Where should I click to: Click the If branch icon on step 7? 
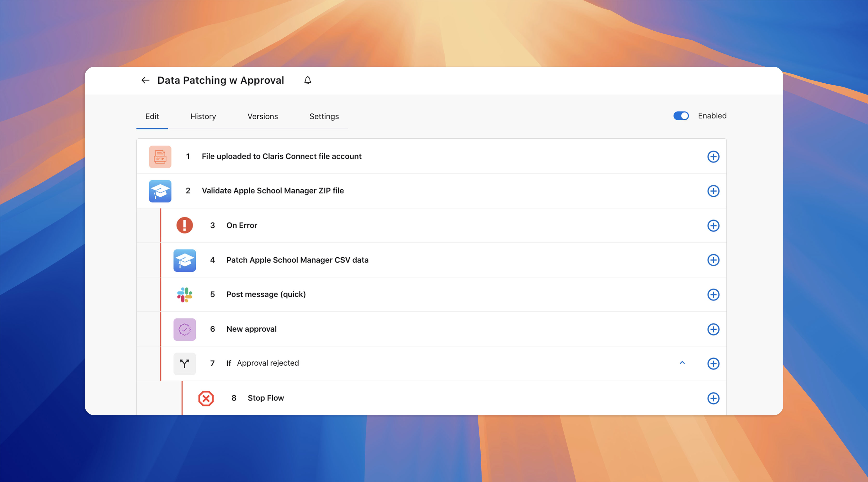[x=185, y=364]
